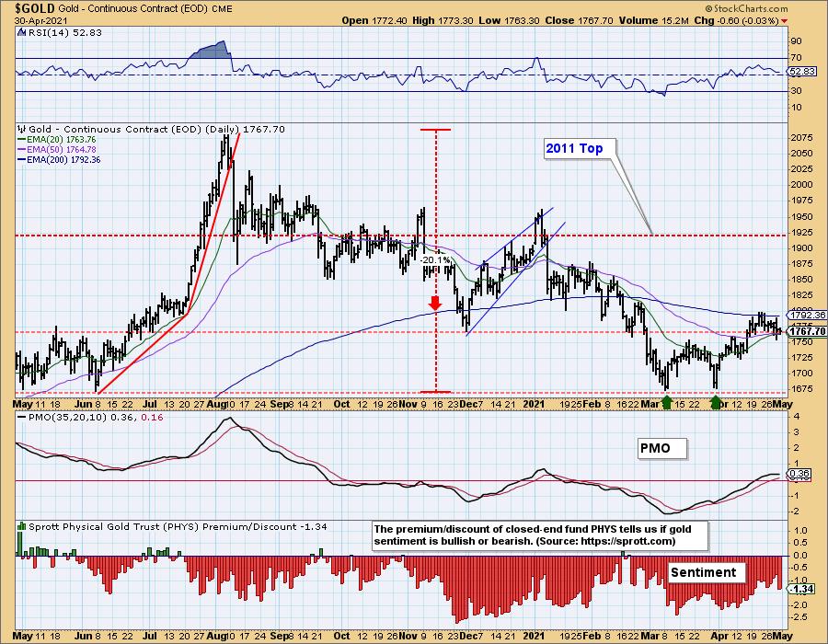The width and height of the screenshot is (828, 644).
Task: Click the 1767.70 price tag on right axis
Action: [x=807, y=331]
